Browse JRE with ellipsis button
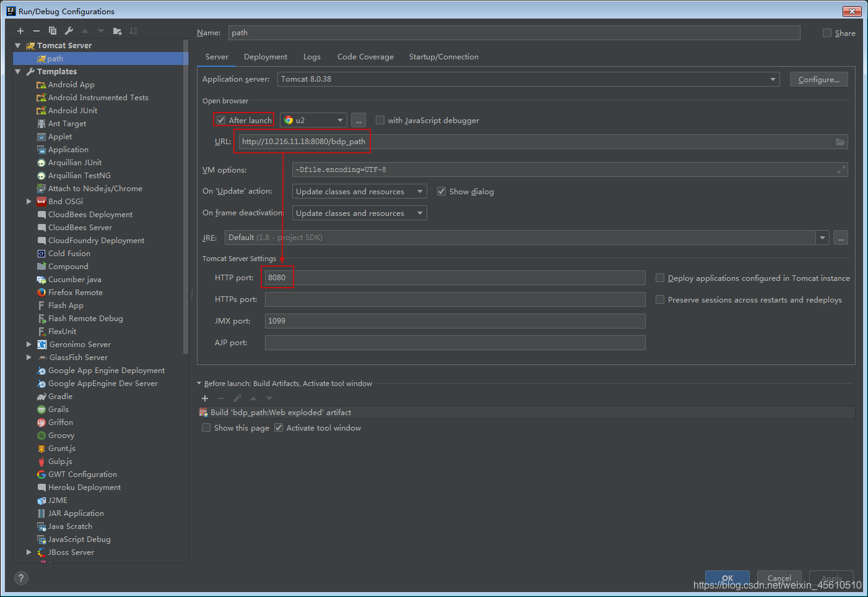 click(841, 238)
